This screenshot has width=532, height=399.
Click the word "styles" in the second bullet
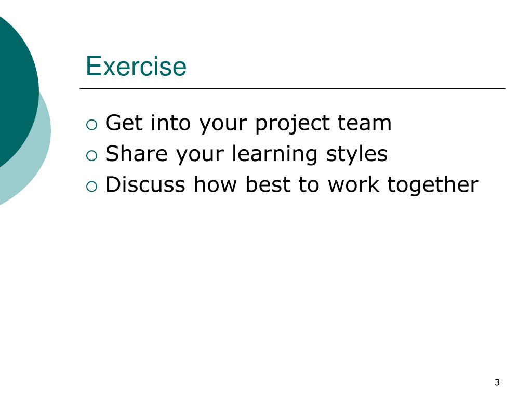tap(356, 155)
